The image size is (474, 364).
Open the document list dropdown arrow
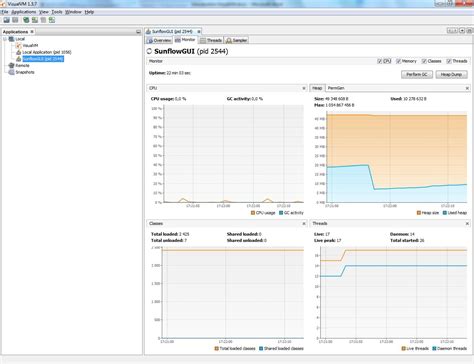click(x=462, y=31)
